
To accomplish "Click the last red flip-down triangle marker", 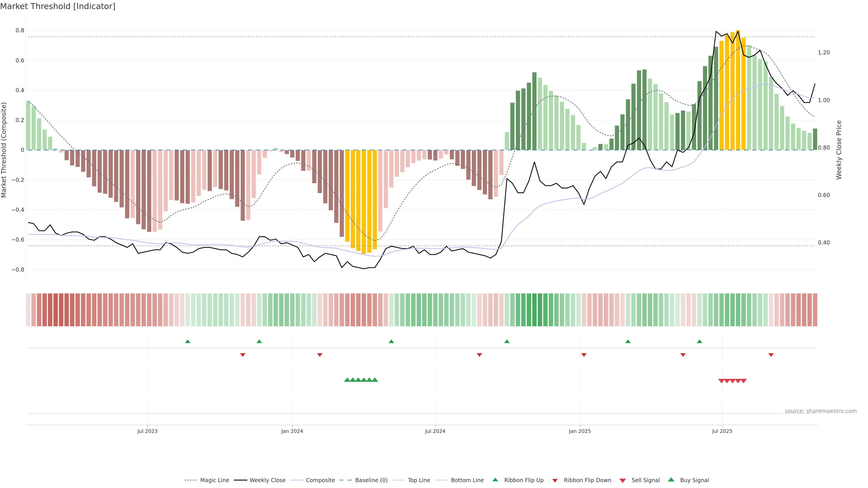I will click(x=771, y=355).
